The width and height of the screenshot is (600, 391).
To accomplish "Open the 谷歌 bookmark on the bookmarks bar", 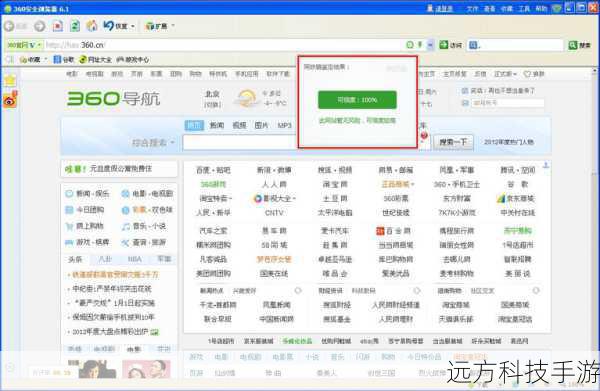I will pyautogui.click(x=64, y=60).
